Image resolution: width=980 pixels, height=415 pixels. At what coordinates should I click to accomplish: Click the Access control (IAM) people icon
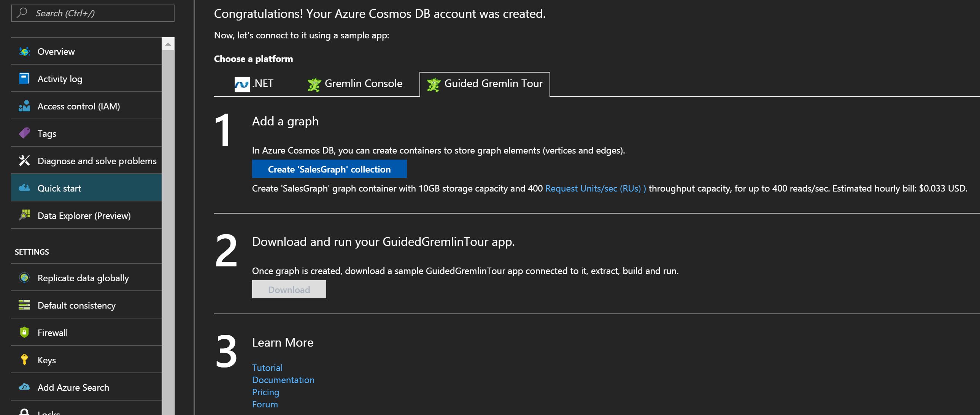(x=24, y=106)
